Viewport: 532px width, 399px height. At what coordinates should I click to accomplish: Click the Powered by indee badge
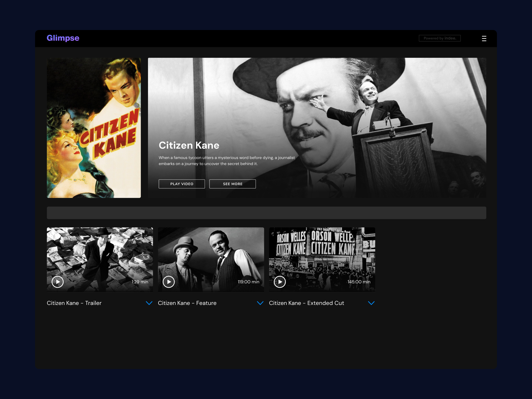pos(440,38)
